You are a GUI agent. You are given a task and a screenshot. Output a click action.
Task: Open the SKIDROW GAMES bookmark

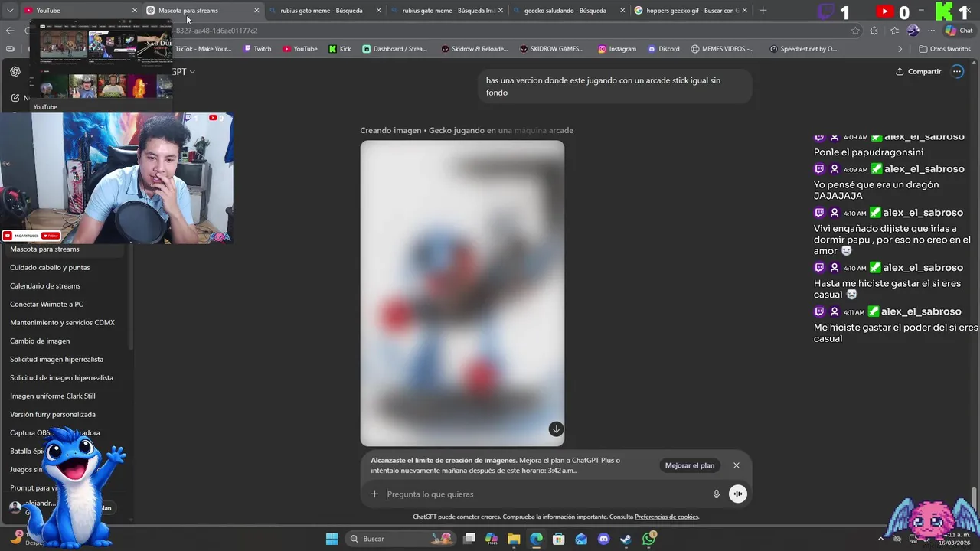pos(551,49)
